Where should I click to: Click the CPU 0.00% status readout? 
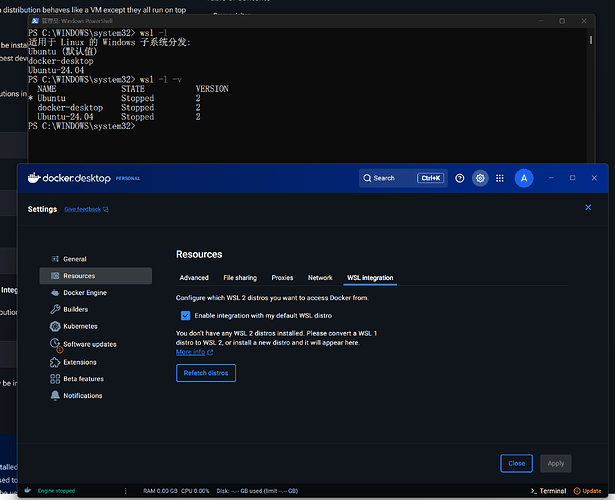(x=195, y=491)
